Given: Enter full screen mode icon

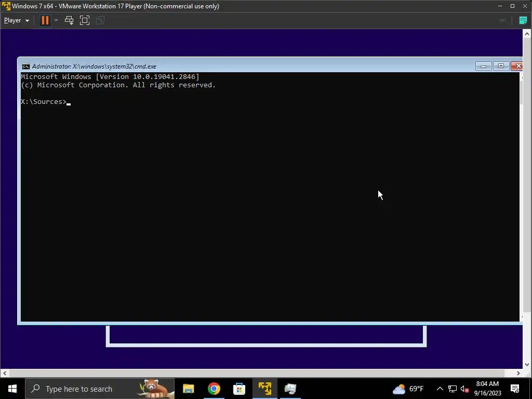Looking at the screenshot, I should (85, 20).
